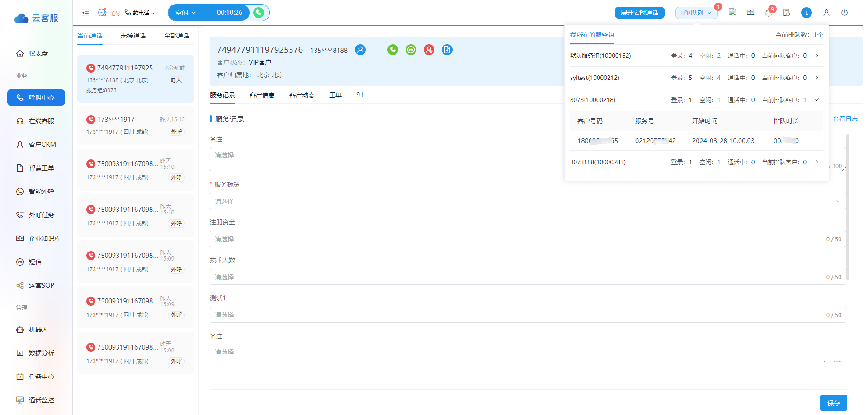Click the power logout icon
This screenshot has width=868, height=415.
844,13
